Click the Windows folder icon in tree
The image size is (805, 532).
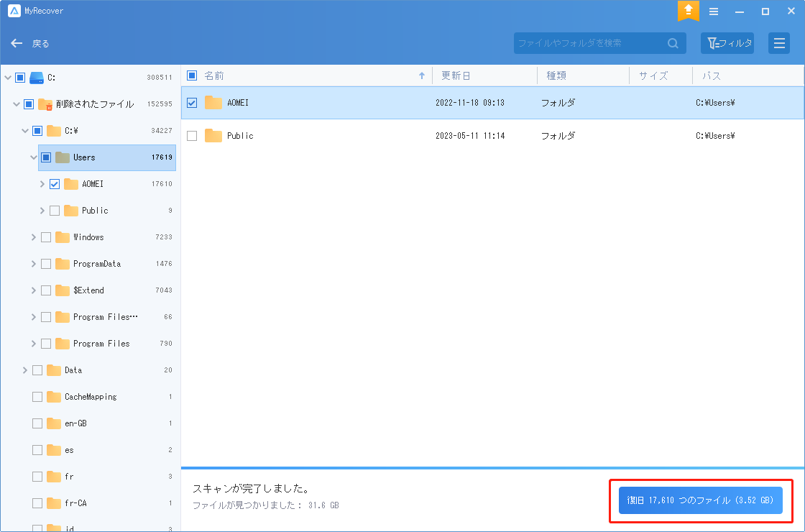tap(63, 237)
